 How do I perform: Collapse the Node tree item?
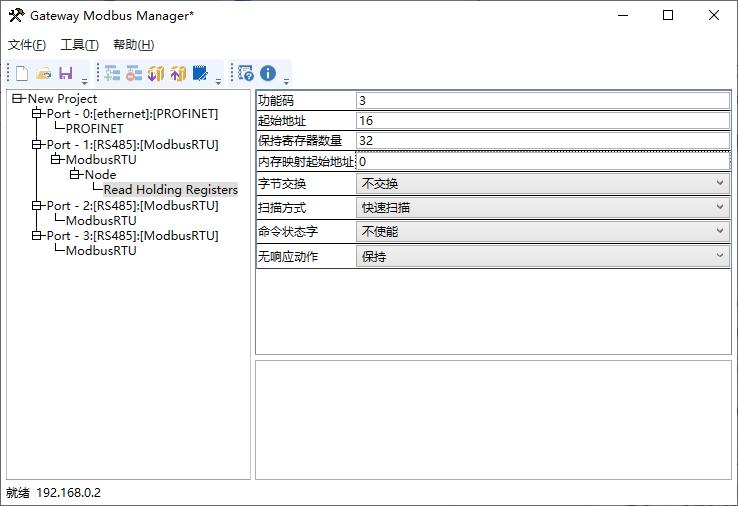click(x=74, y=175)
